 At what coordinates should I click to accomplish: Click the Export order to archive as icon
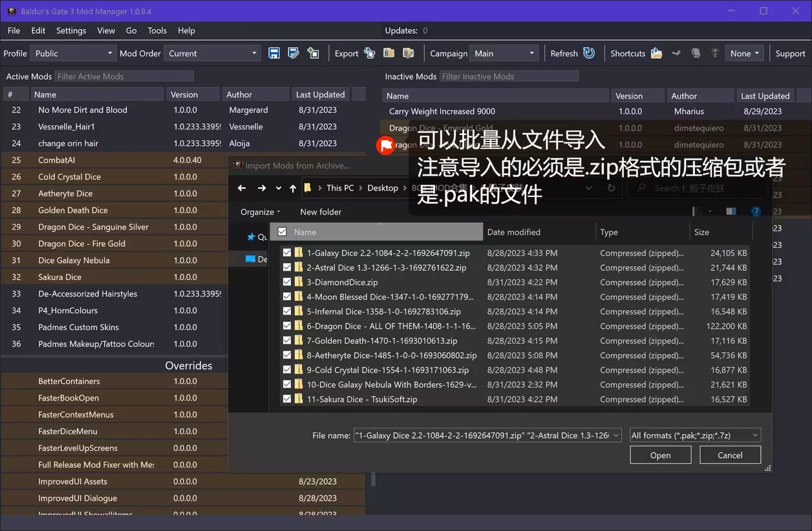point(408,53)
